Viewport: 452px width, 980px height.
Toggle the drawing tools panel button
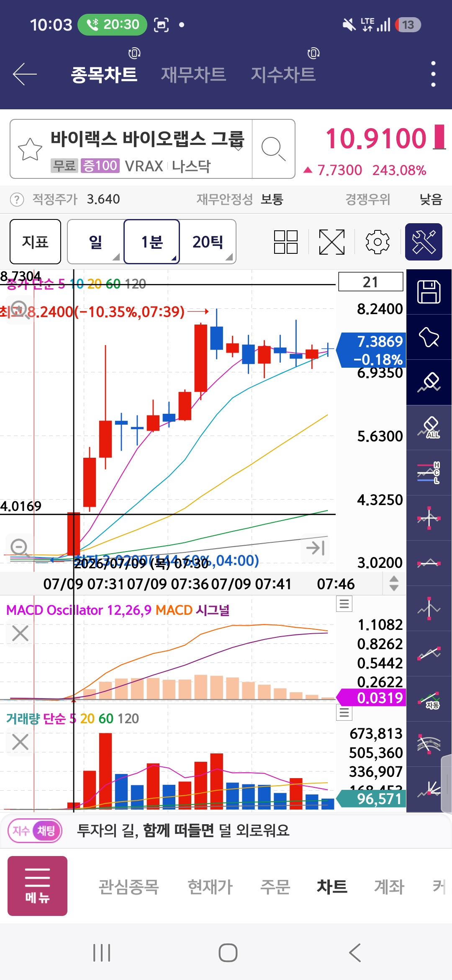(424, 242)
